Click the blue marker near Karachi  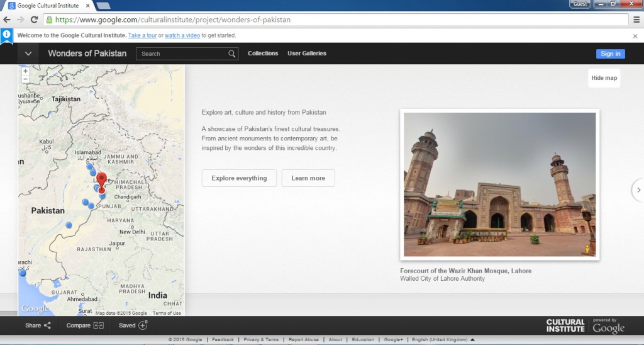[x=23, y=273]
